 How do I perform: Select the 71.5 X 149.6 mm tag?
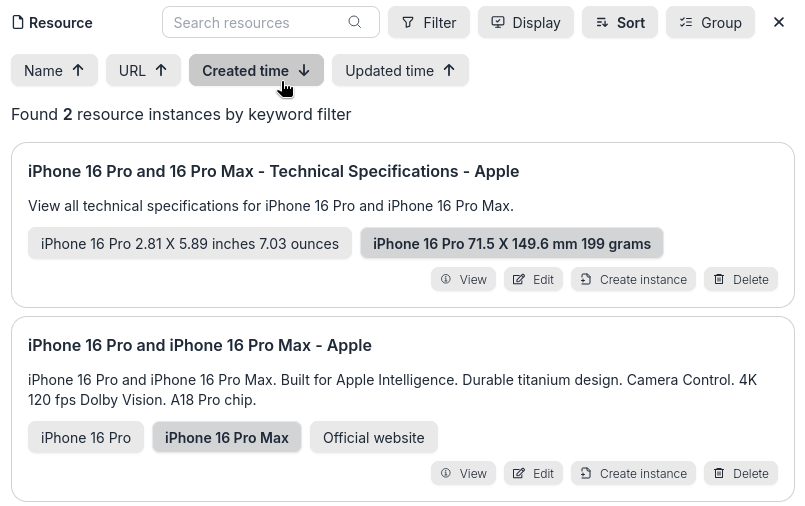coord(512,243)
